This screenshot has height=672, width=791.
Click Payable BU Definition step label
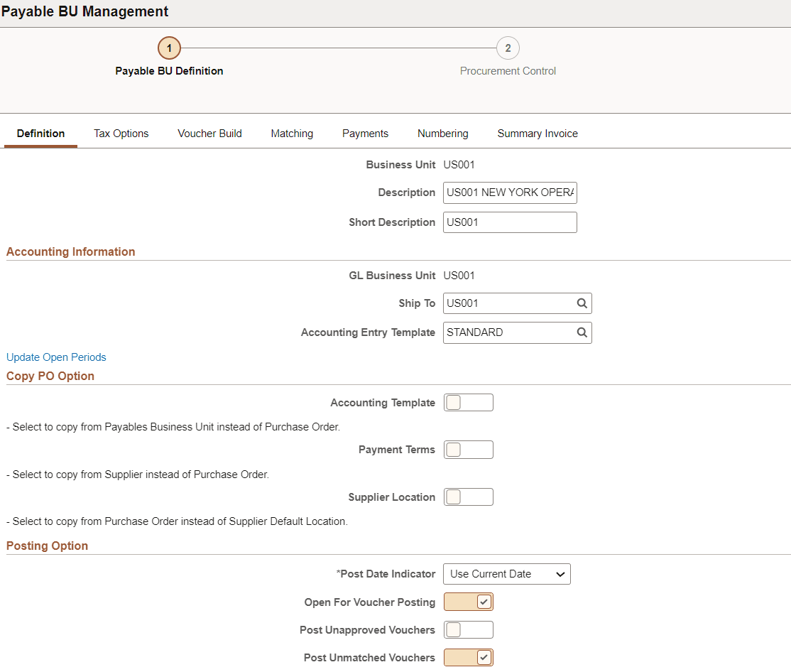coord(169,71)
